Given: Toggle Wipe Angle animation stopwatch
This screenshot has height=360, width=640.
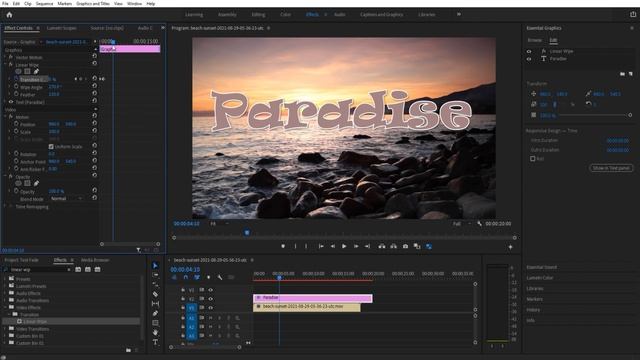Looking at the screenshot, I should click(16, 87).
